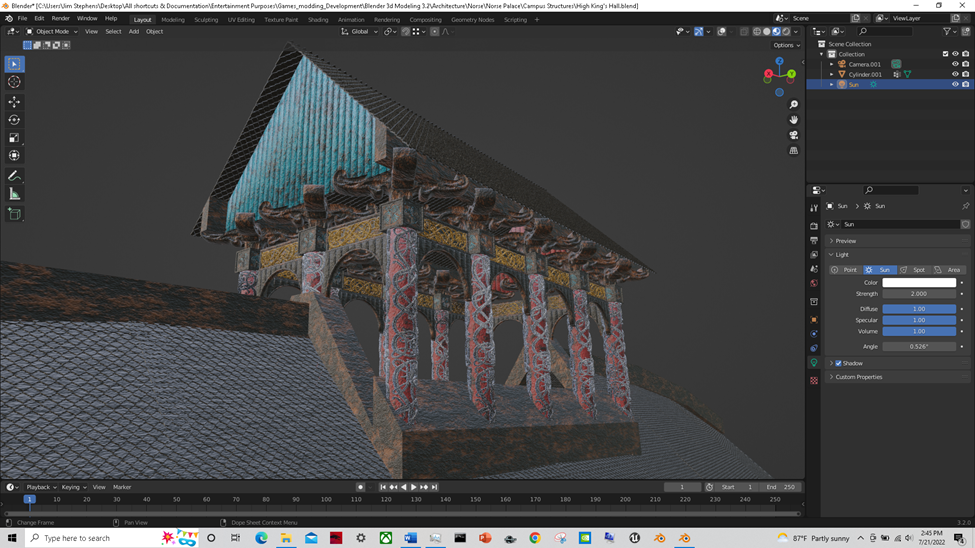
Task: Toggle visibility of Camera.001 in outliner
Action: [x=955, y=64]
